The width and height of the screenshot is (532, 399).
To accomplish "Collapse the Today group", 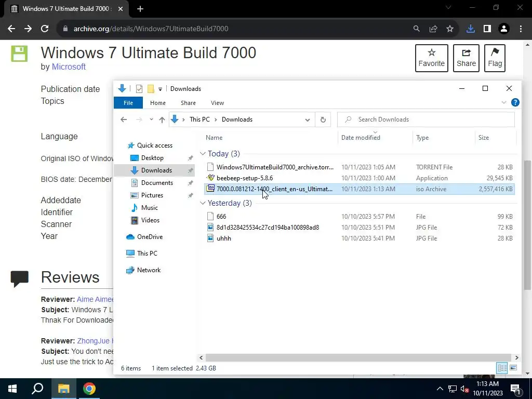I will tap(203, 154).
